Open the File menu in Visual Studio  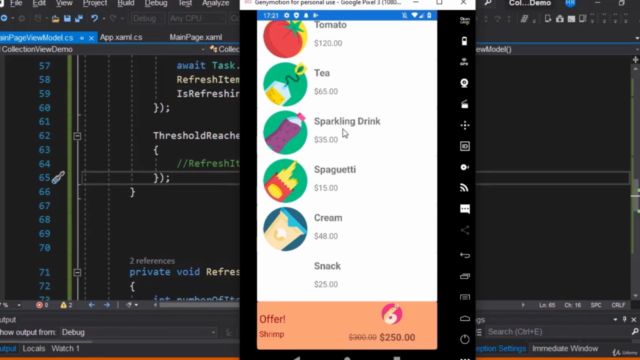coord(16,3)
